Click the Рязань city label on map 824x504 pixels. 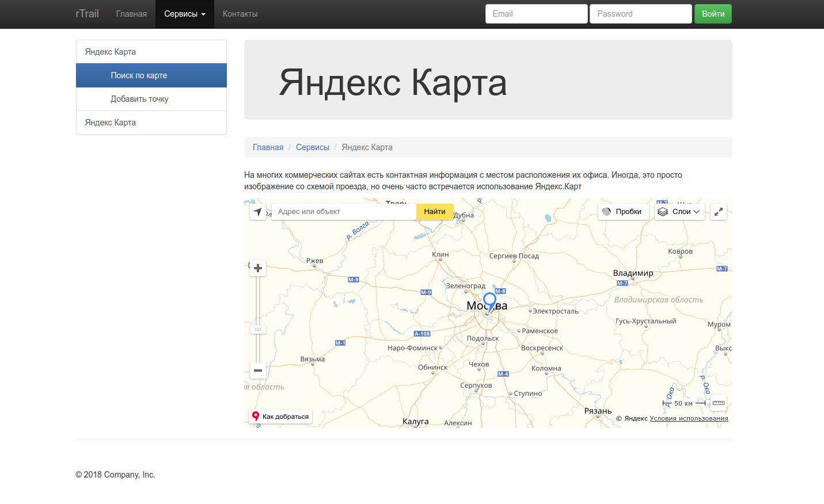pyautogui.click(x=598, y=411)
